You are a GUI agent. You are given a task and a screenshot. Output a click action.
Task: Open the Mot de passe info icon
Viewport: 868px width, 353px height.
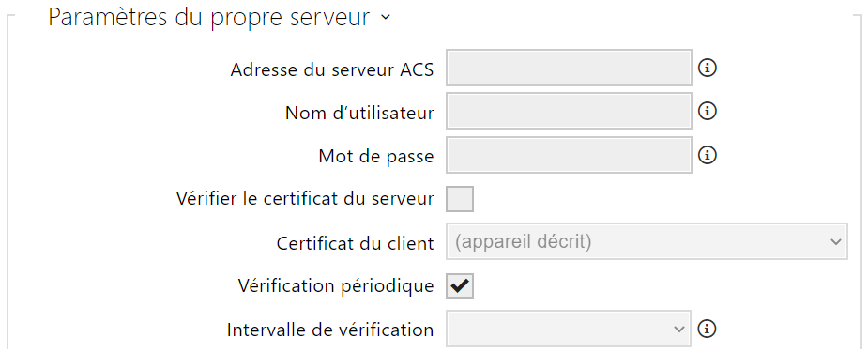pos(707,155)
